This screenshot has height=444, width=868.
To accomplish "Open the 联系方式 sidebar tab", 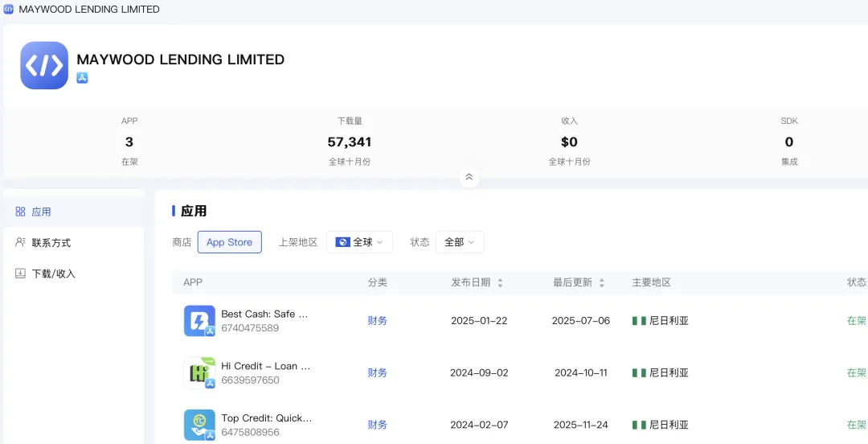I will (x=51, y=243).
